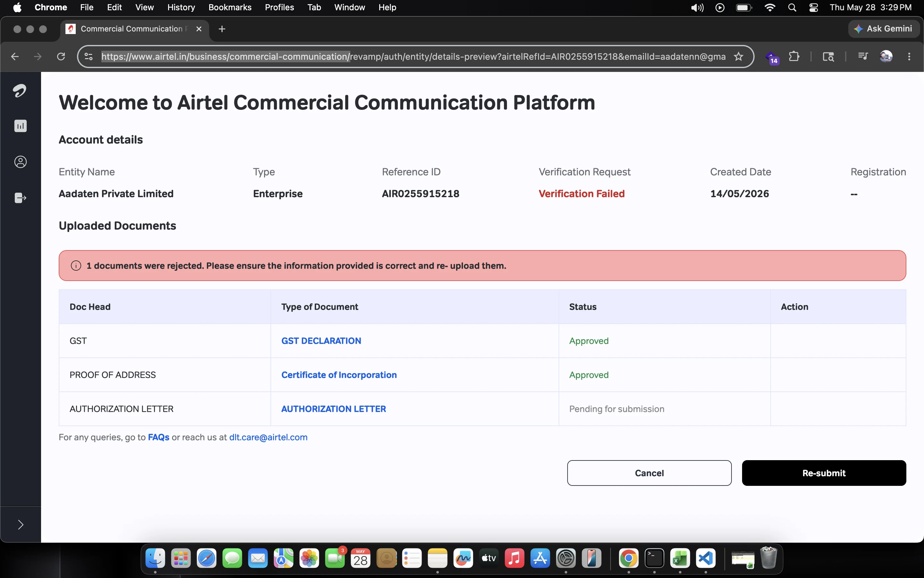Open the History menu
924x578 pixels.
tap(181, 7)
